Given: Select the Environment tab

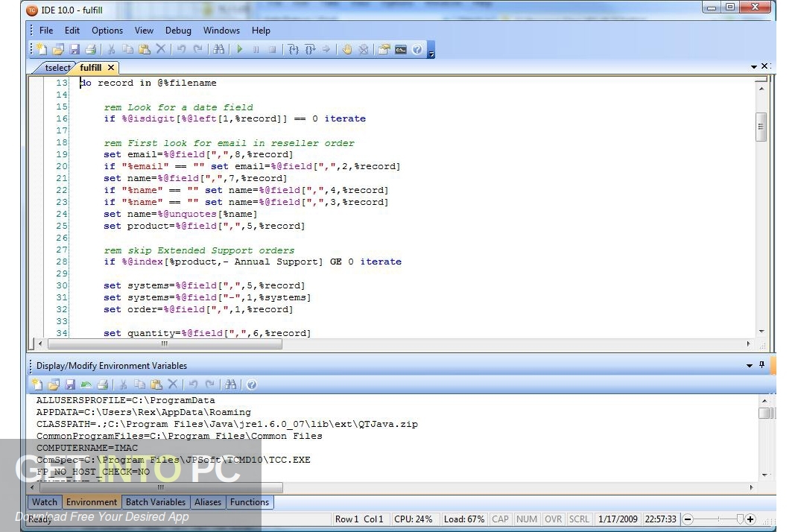Looking at the screenshot, I should click(92, 502).
